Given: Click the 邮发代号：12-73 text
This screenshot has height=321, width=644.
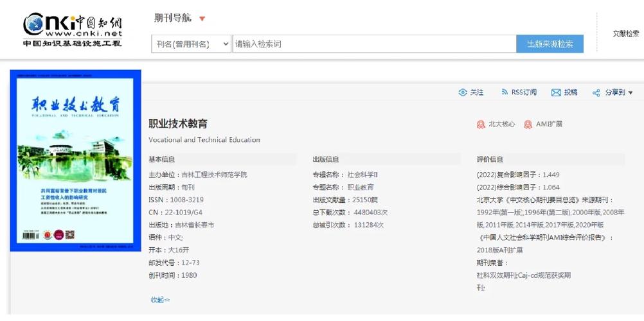Looking at the screenshot, I should pyautogui.click(x=174, y=263).
